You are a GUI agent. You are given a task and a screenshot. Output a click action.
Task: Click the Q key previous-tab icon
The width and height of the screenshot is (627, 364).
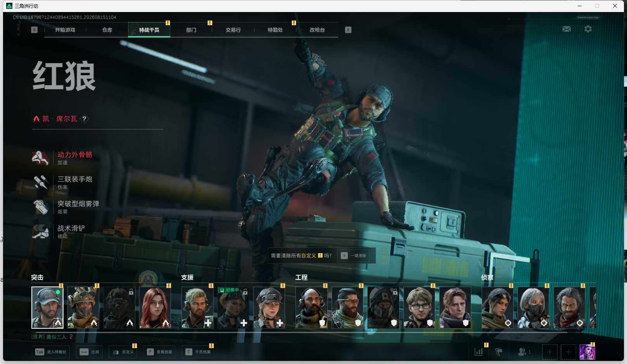click(34, 30)
